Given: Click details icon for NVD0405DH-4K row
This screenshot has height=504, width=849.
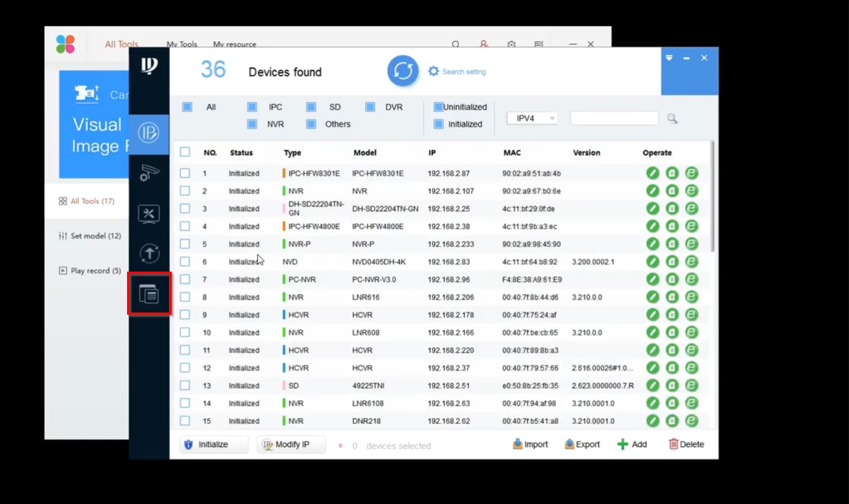Looking at the screenshot, I should [x=672, y=262].
